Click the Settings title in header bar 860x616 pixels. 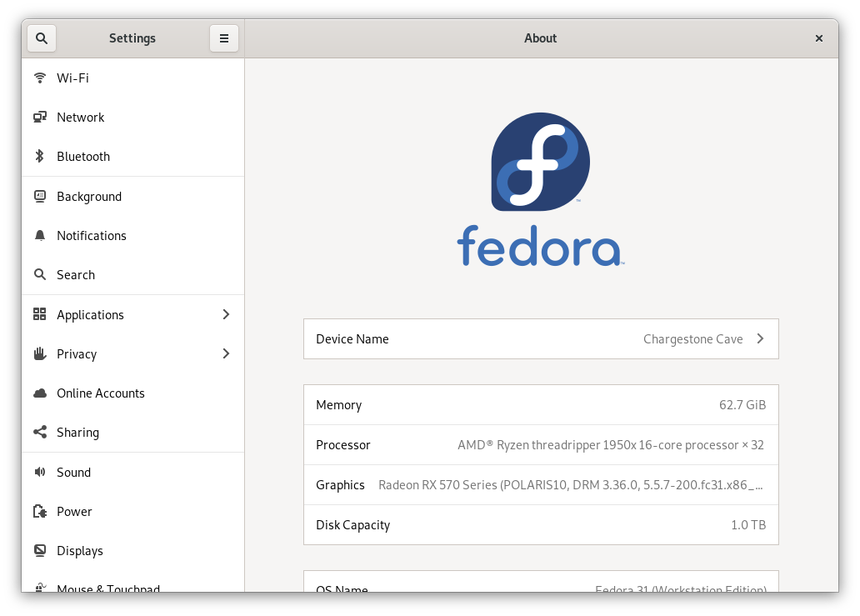132,38
